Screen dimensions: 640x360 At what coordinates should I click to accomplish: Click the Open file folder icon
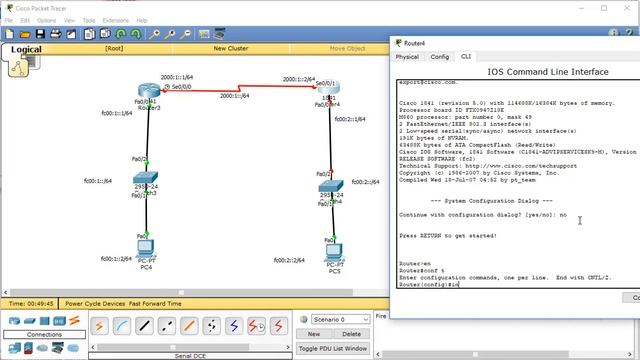pyautogui.click(x=25, y=34)
